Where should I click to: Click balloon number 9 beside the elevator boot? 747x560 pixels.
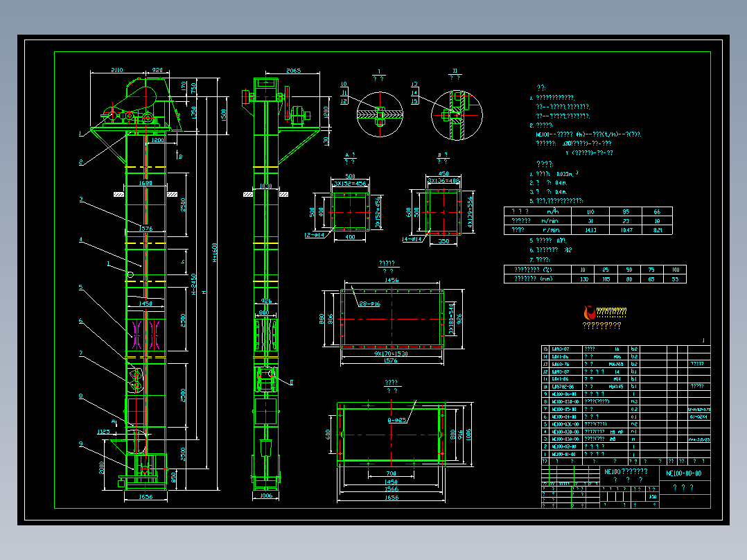pyautogui.click(x=80, y=444)
